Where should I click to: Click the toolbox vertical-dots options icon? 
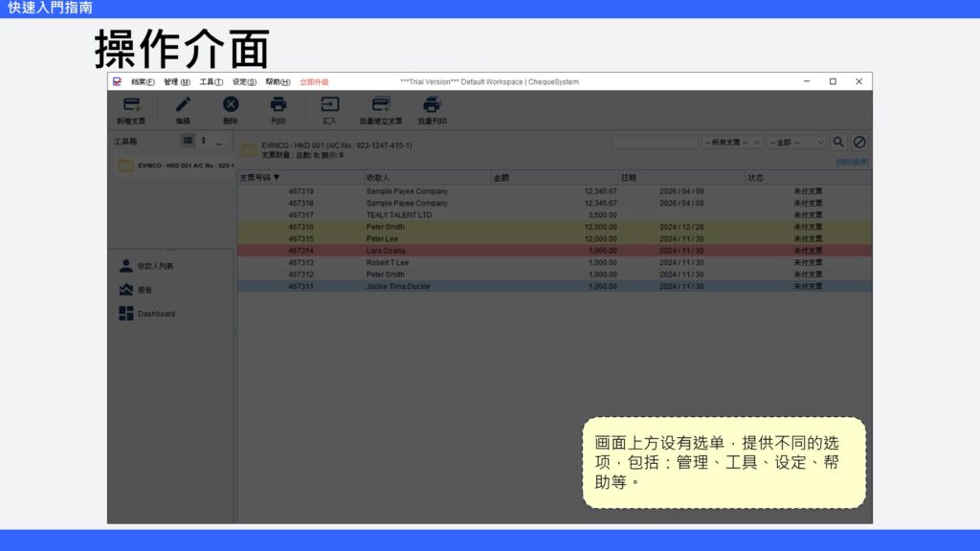204,141
